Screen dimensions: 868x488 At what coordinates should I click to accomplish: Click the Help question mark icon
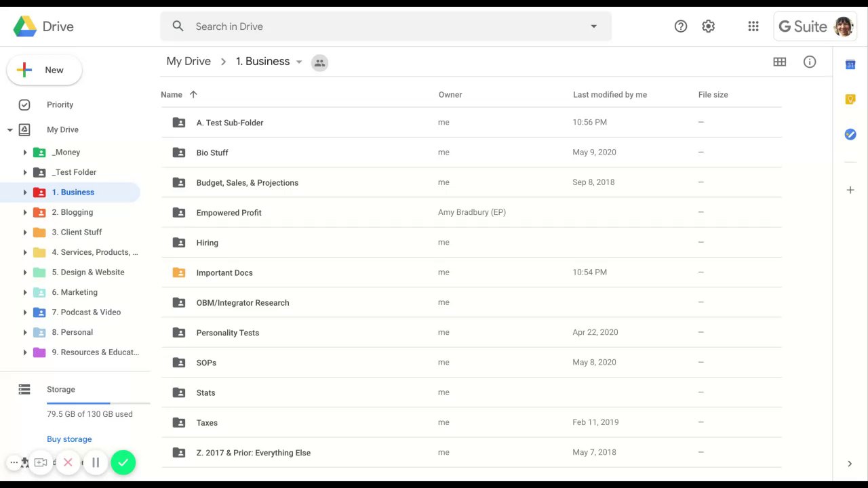pos(681,26)
